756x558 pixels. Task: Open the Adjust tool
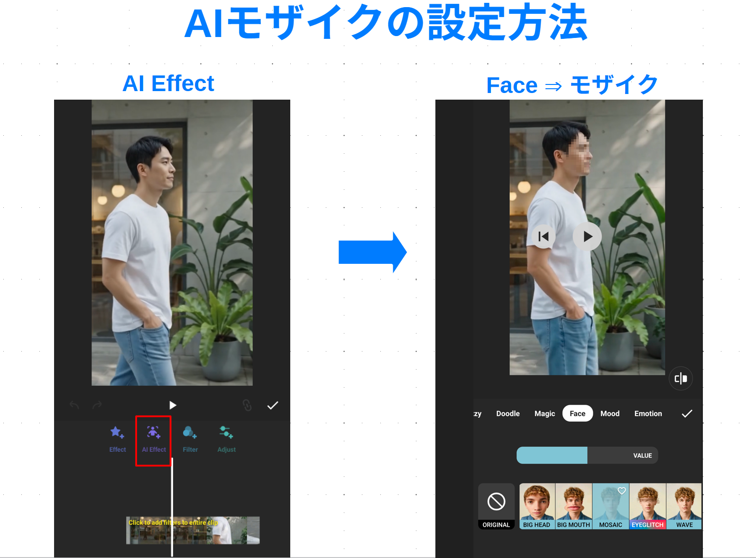(x=226, y=439)
